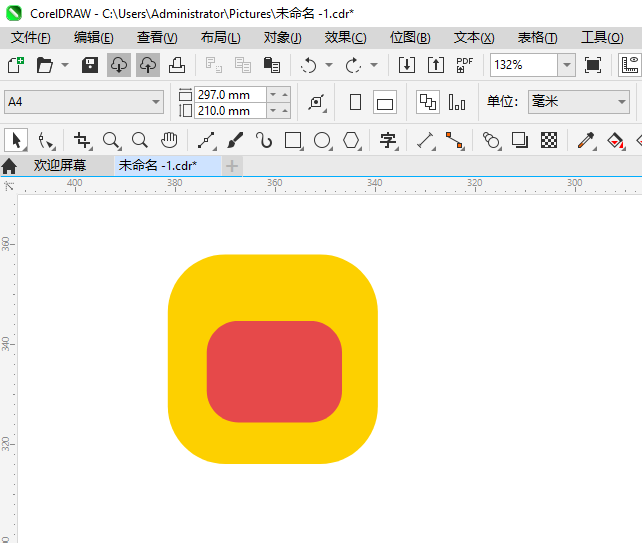
Task: Select the Shape edit tool
Action: pyautogui.click(x=45, y=140)
